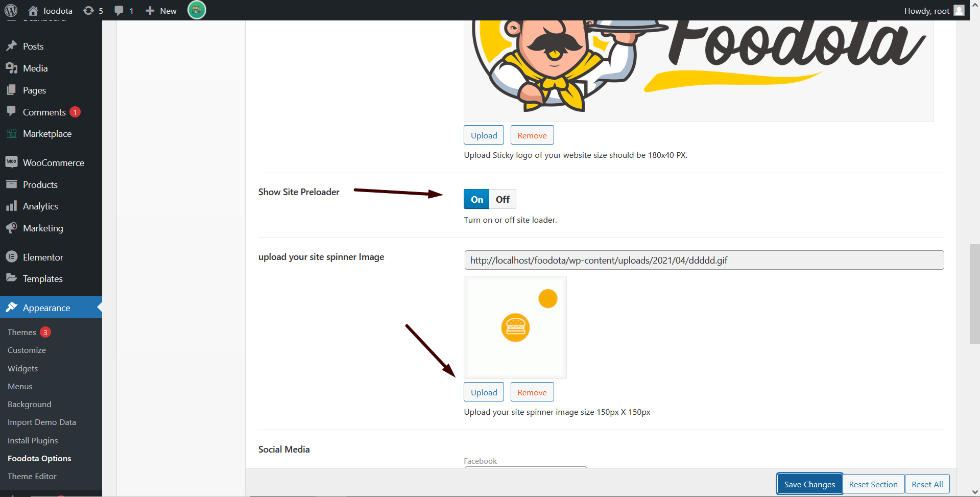Click the WooCommerce icon in sidebar
This screenshot has width=980, height=497.
click(11, 162)
